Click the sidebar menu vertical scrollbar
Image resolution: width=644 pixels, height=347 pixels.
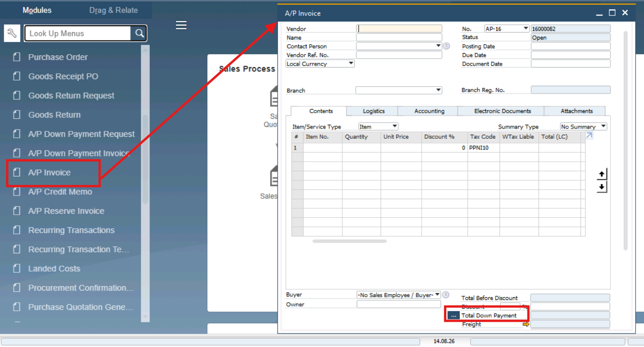click(145, 158)
